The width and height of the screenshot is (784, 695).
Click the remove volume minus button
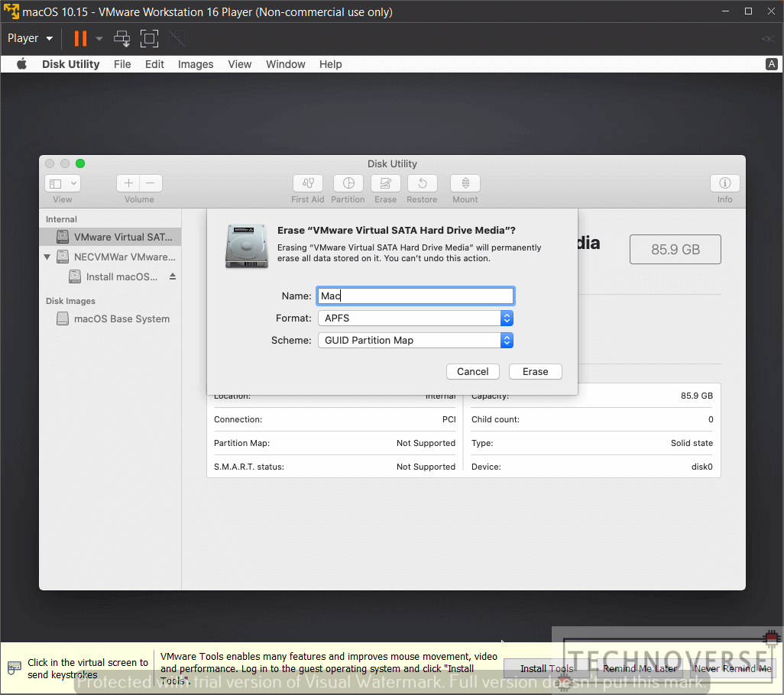click(x=151, y=183)
